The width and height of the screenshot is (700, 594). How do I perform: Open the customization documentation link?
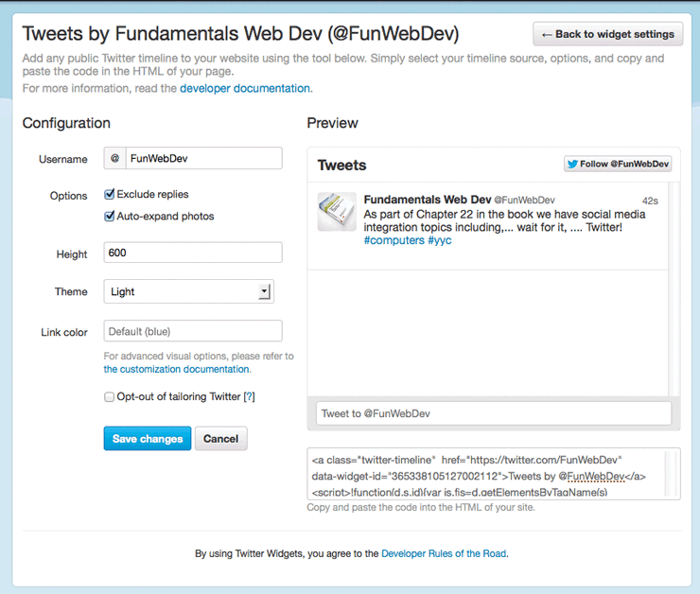pos(176,369)
